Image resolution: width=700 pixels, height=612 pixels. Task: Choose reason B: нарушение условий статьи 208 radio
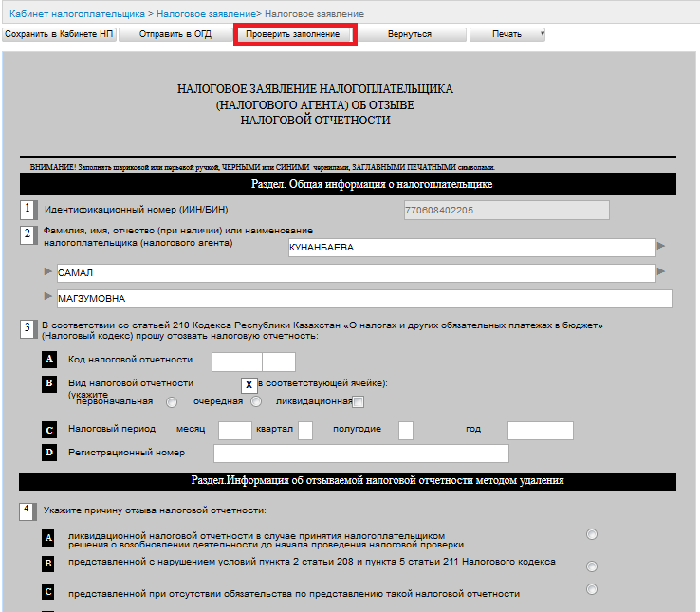(x=592, y=566)
